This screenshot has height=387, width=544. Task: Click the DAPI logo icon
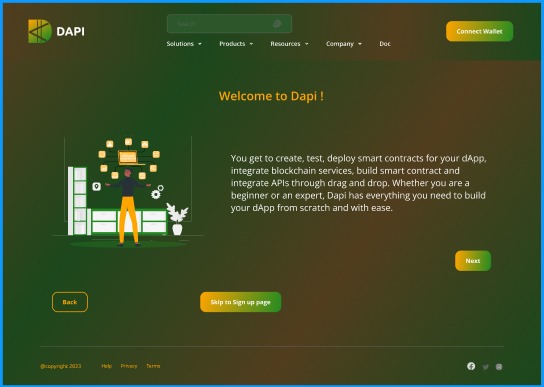40,31
